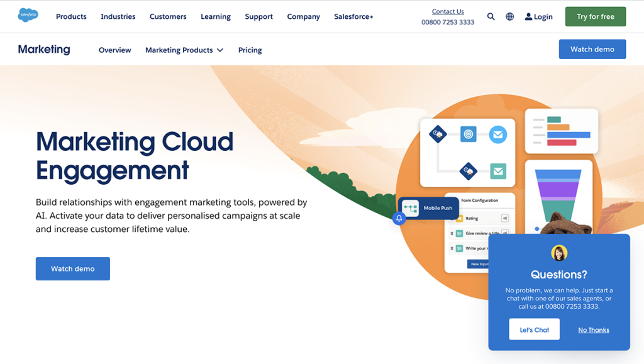This screenshot has height=364, width=644.
Task: Switch to the Pricing tab
Action: [250, 50]
